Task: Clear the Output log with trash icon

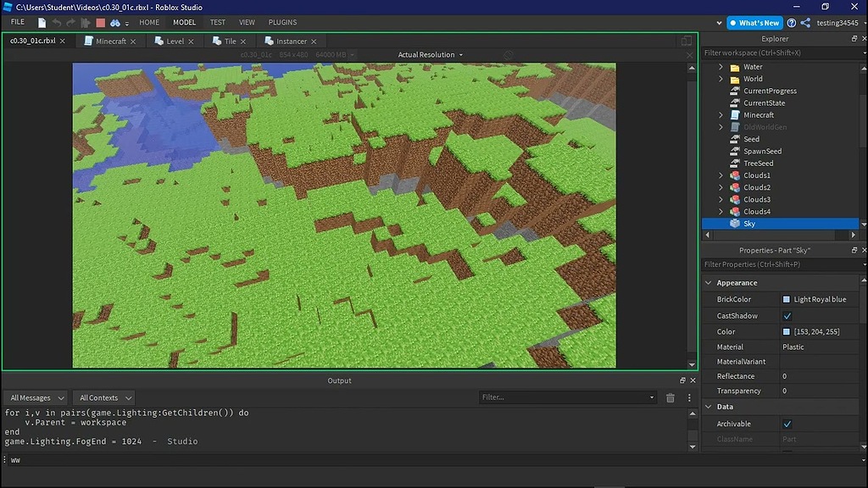Action: point(670,396)
